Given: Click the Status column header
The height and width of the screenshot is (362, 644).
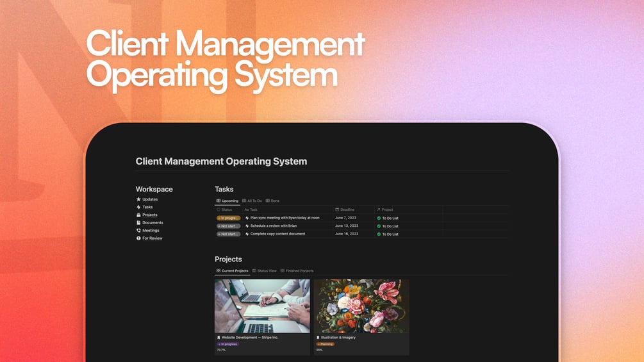Looking at the screenshot, I should point(224,210).
